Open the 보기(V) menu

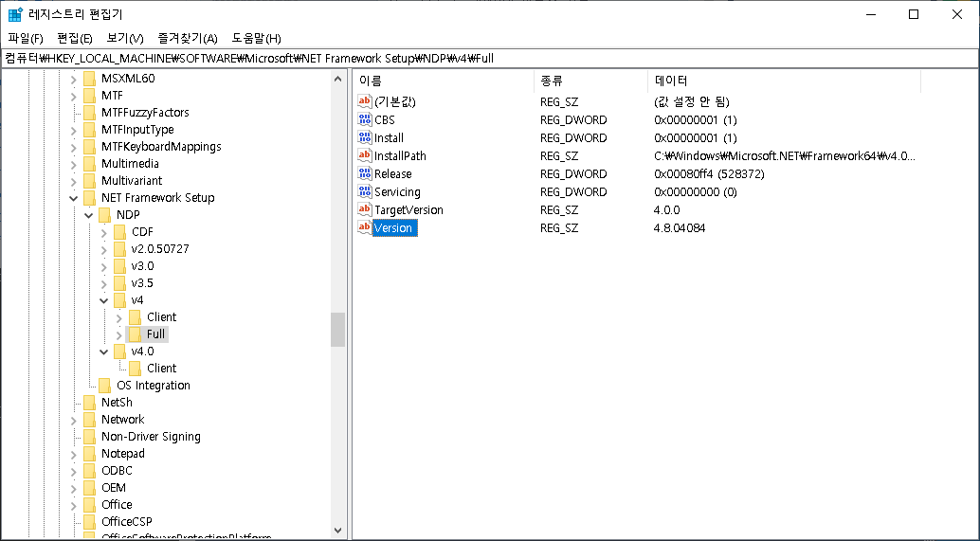[x=125, y=39]
